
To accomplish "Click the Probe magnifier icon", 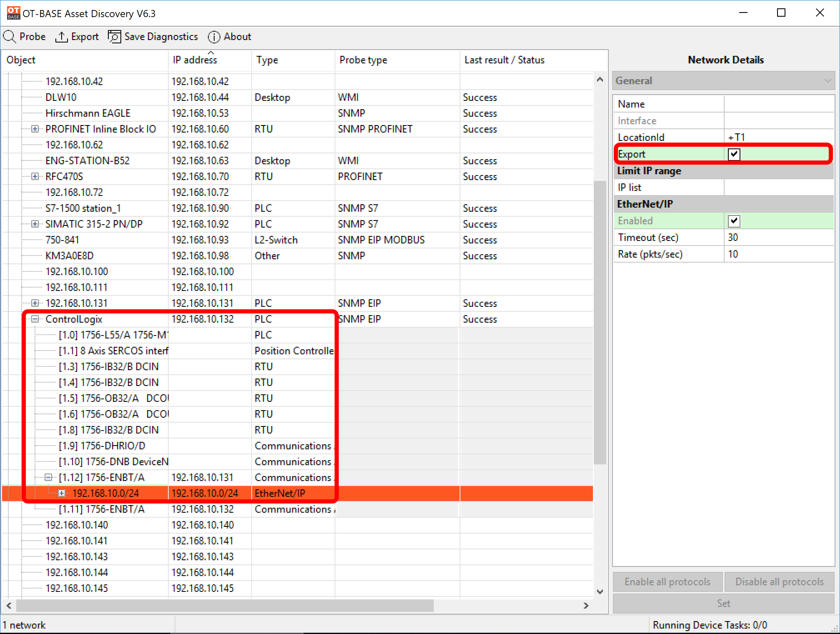I will (9, 37).
